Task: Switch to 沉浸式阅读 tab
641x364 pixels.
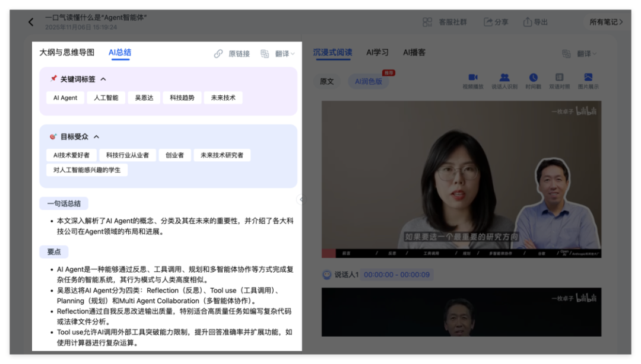Action: 333,52
